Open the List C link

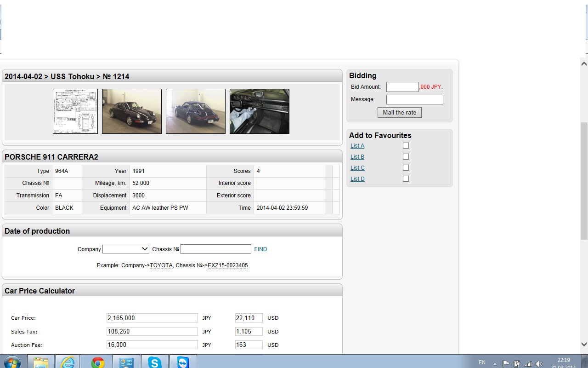[357, 168]
